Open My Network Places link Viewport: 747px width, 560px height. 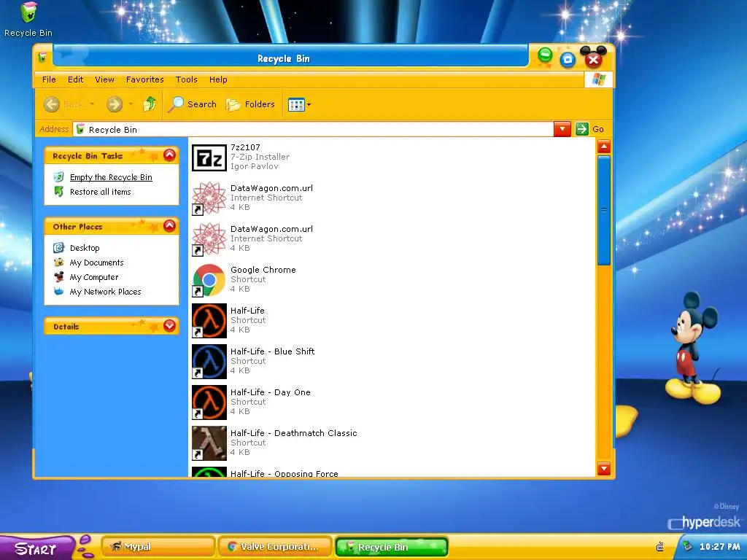pyautogui.click(x=105, y=292)
